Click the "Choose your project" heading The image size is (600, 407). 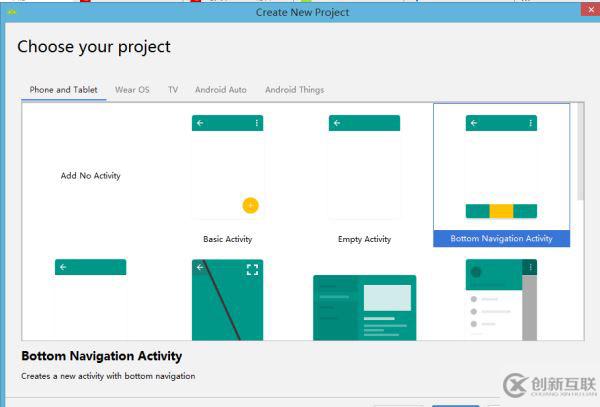94,47
